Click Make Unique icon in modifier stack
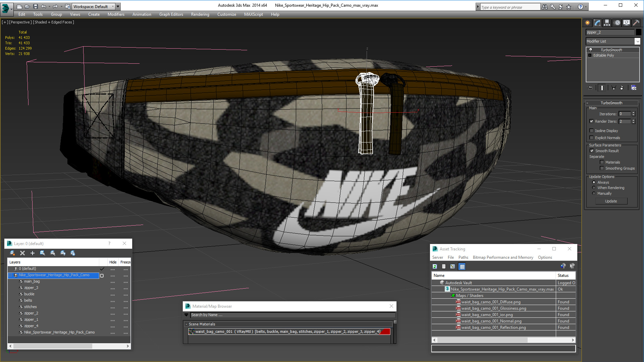The width and height of the screenshot is (644, 362). pyautogui.click(x=613, y=88)
